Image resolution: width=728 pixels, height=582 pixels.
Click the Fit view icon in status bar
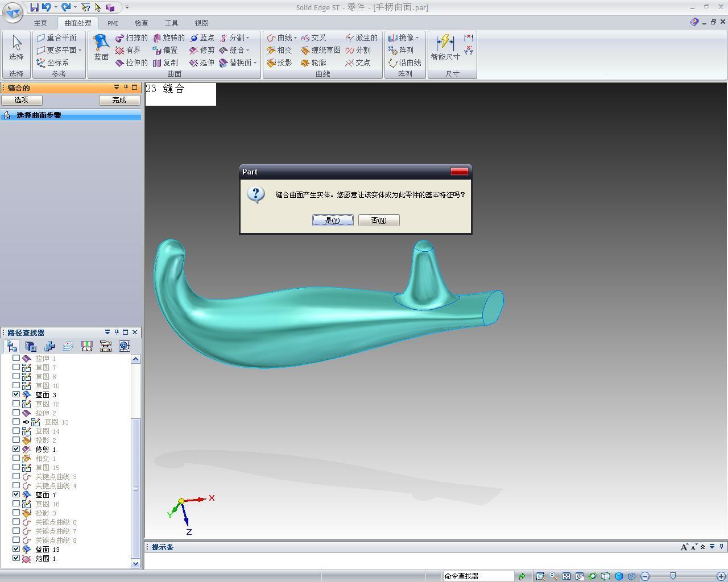pos(566,576)
